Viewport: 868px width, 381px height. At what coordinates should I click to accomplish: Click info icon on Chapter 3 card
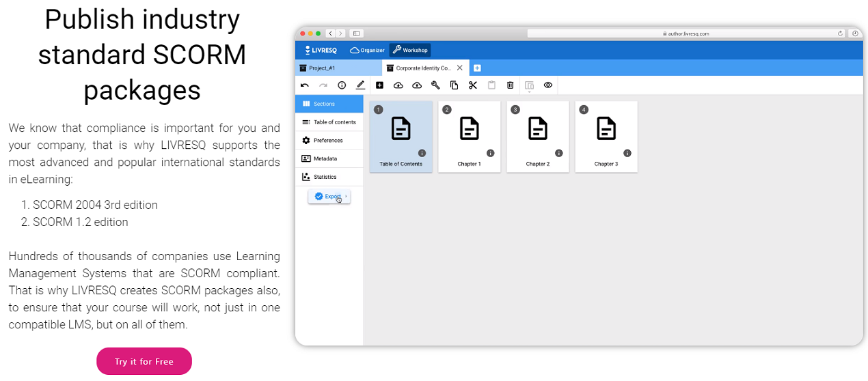click(x=627, y=153)
